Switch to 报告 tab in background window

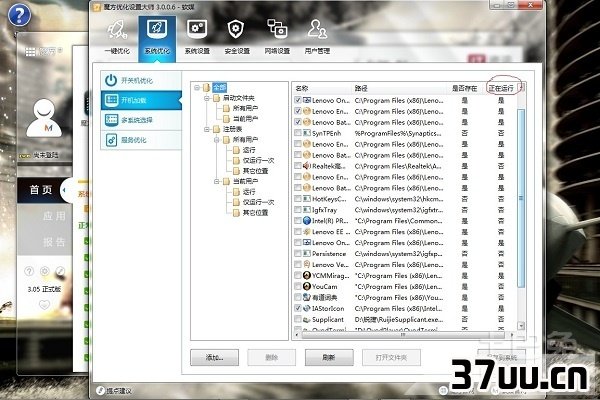54,242
